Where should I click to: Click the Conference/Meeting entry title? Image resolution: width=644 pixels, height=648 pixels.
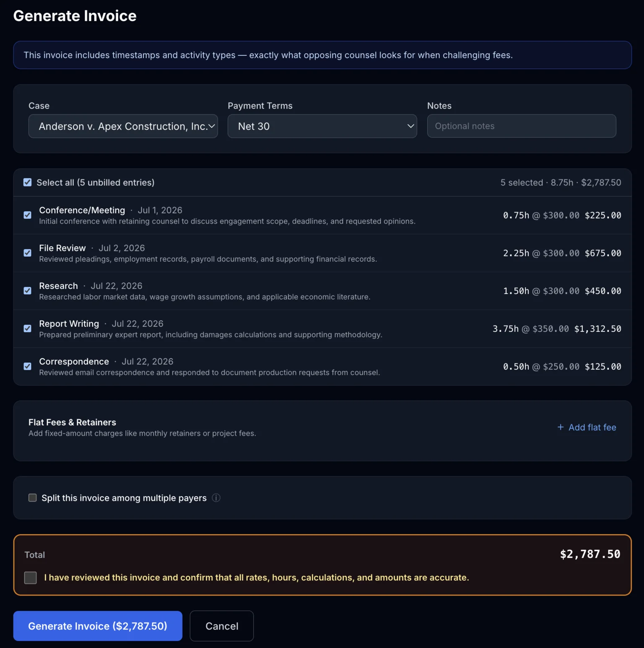(x=82, y=210)
